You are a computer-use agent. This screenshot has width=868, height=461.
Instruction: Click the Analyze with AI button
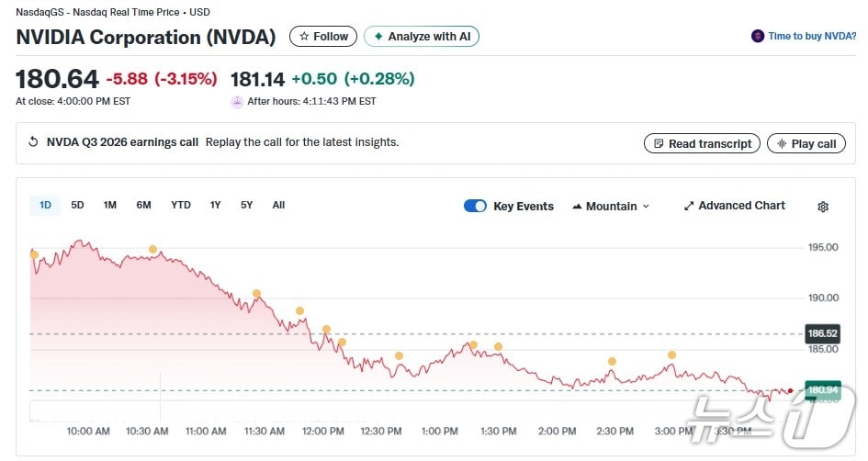coord(422,37)
